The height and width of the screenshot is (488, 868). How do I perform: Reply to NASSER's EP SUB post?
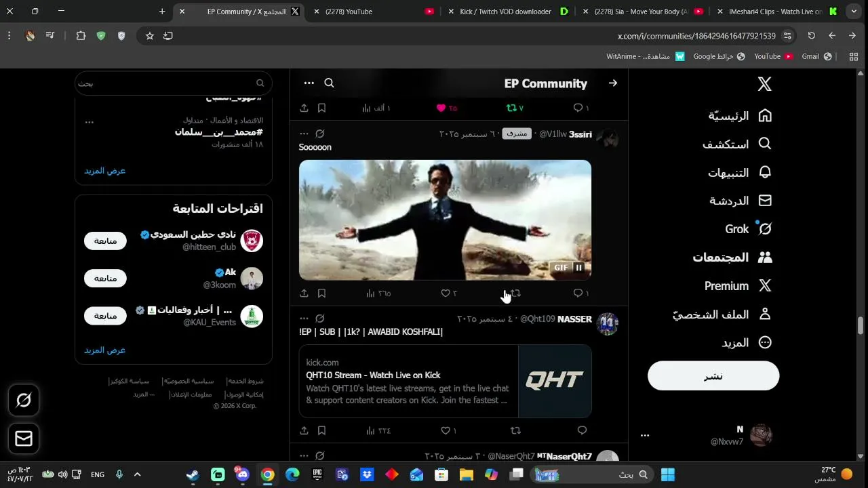(582, 430)
